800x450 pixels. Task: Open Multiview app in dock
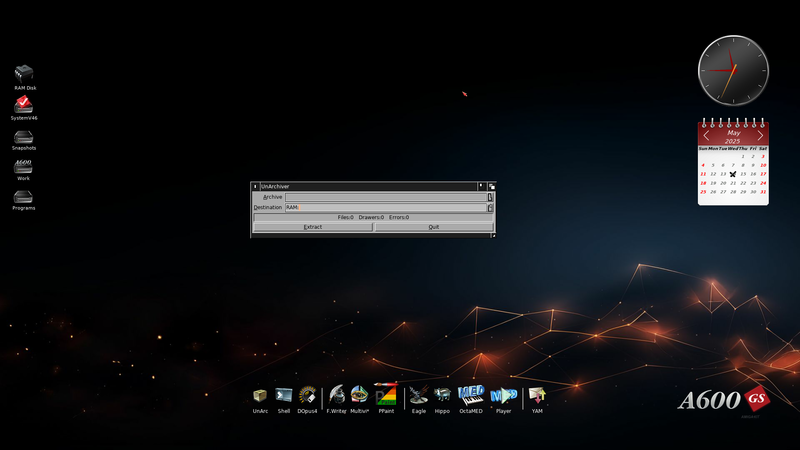359,396
